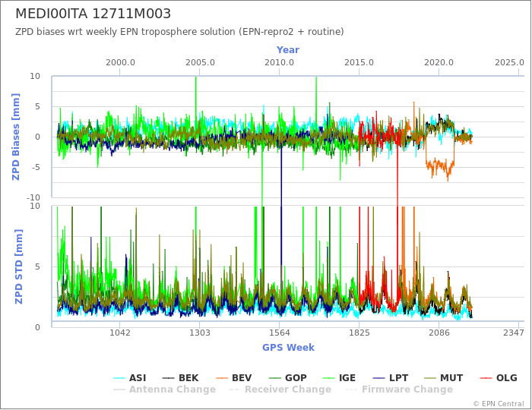Click GPS week tick 1825
This screenshot has height=410, width=532.
359,333
